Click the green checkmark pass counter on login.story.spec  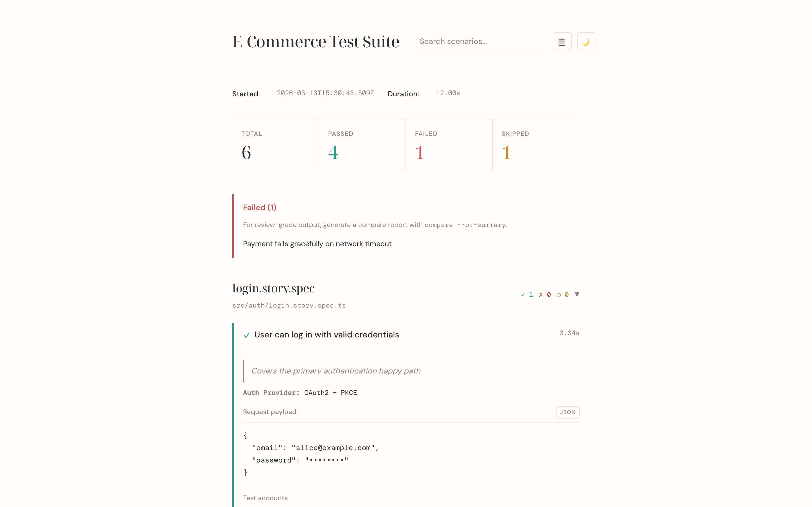coord(527,294)
